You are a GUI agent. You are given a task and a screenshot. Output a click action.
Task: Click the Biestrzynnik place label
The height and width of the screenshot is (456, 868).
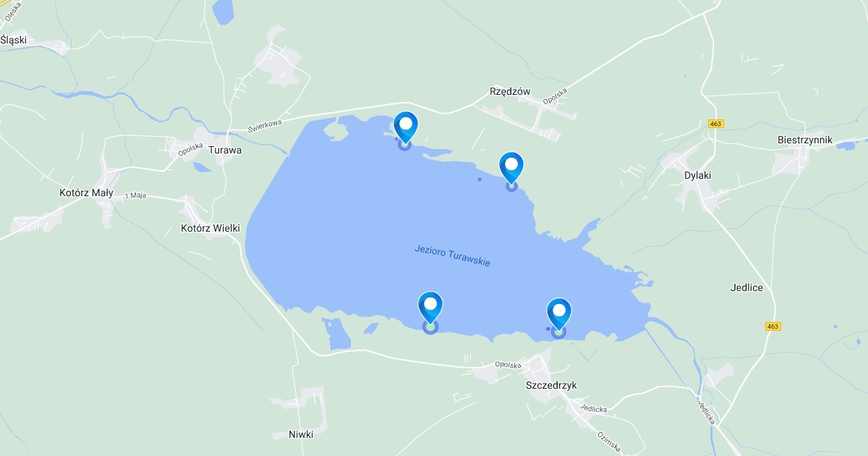click(x=805, y=140)
